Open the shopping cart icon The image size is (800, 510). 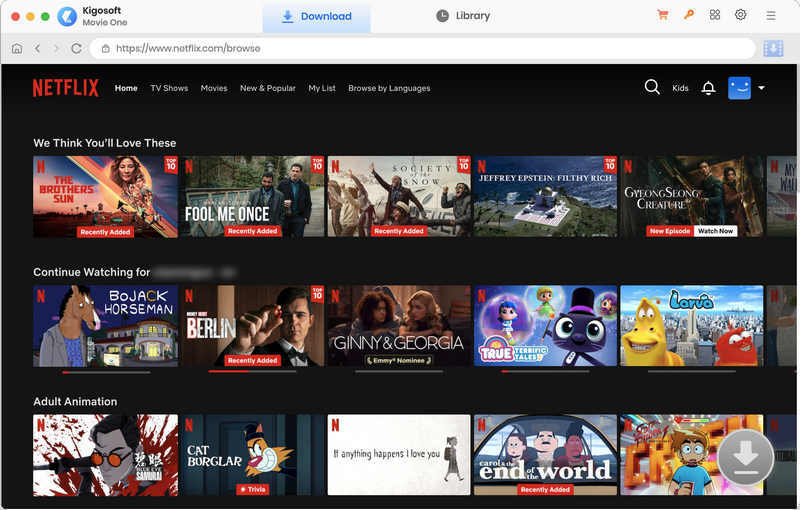click(663, 15)
